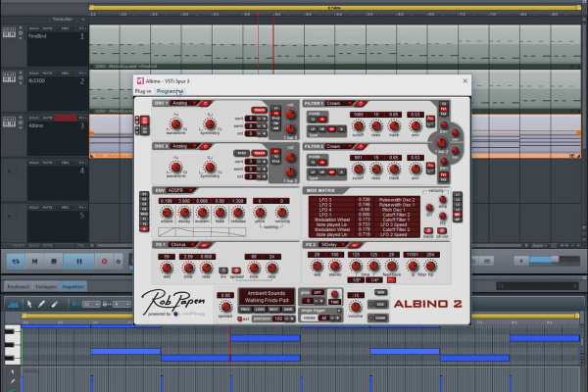Select the eraser tool in MIDI editor
588x392 pixels.
point(54,304)
